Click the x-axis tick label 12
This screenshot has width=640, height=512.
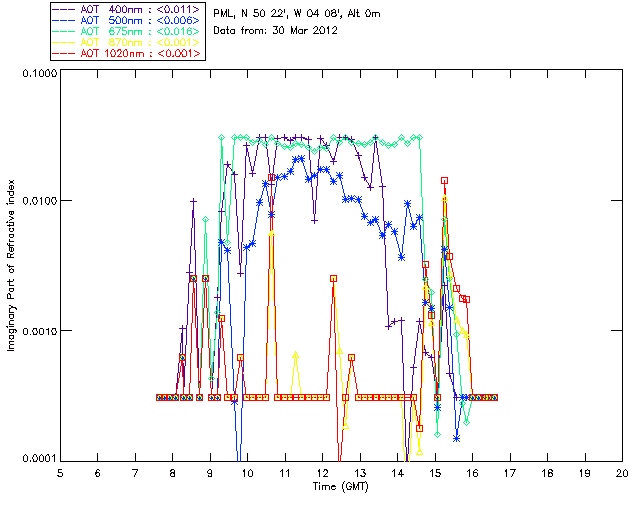click(x=322, y=473)
